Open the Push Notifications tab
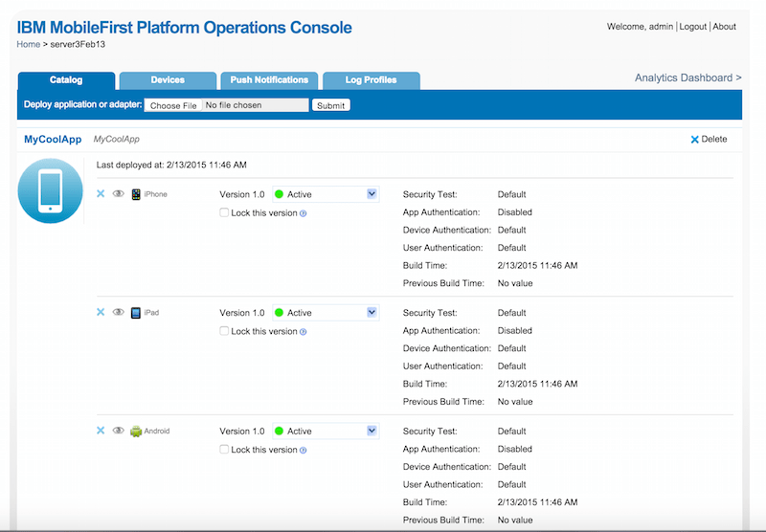 [x=270, y=80]
